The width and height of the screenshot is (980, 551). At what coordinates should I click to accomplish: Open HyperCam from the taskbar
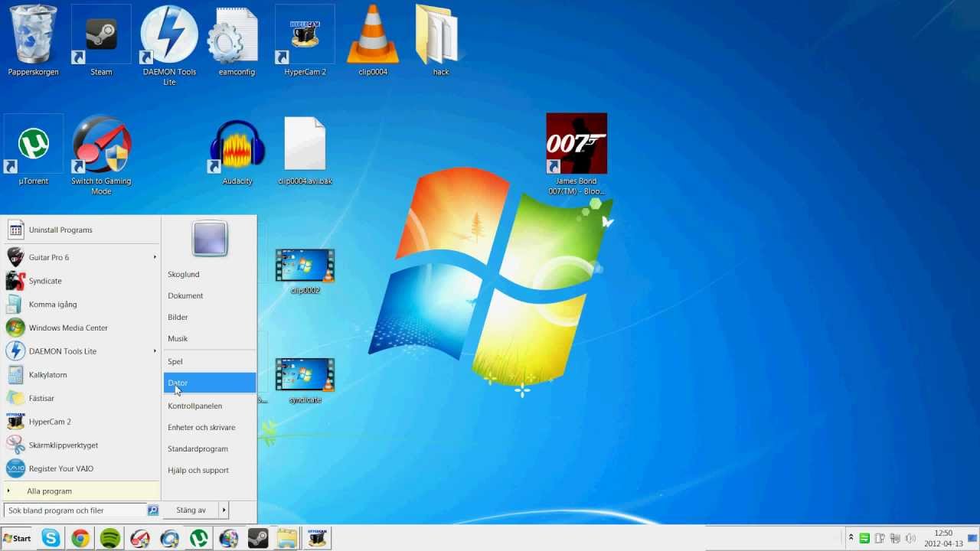coord(317,539)
